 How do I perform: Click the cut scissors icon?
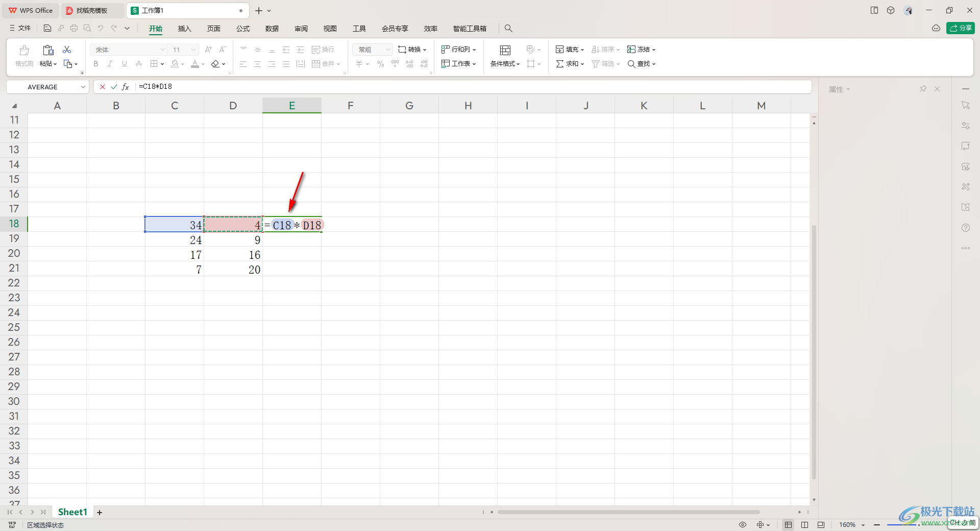pos(67,50)
